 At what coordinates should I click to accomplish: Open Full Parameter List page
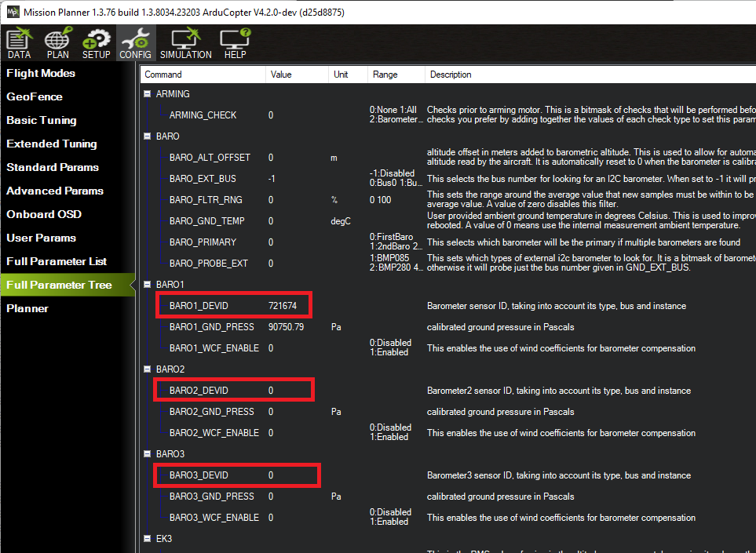pyautogui.click(x=57, y=261)
